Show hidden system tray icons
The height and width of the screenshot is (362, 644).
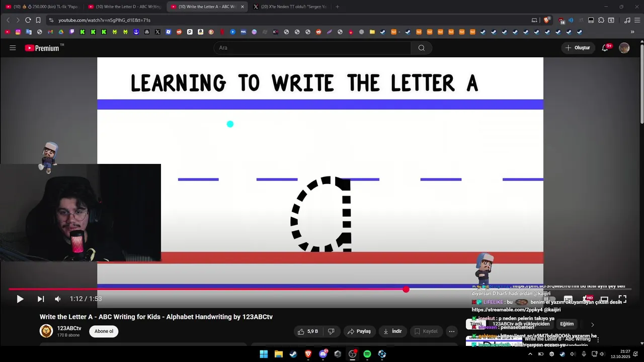[x=530, y=354]
